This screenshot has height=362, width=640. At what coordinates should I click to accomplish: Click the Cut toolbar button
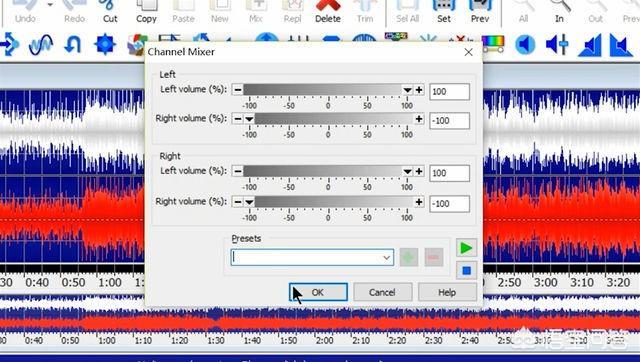pyautogui.click(x=110, y=12)
